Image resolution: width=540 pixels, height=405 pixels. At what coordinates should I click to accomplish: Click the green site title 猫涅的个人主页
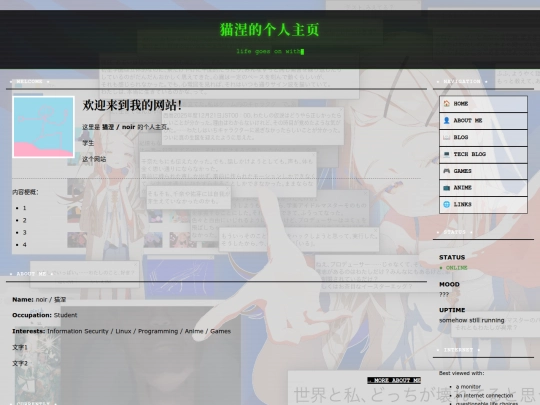coord(270,30)
